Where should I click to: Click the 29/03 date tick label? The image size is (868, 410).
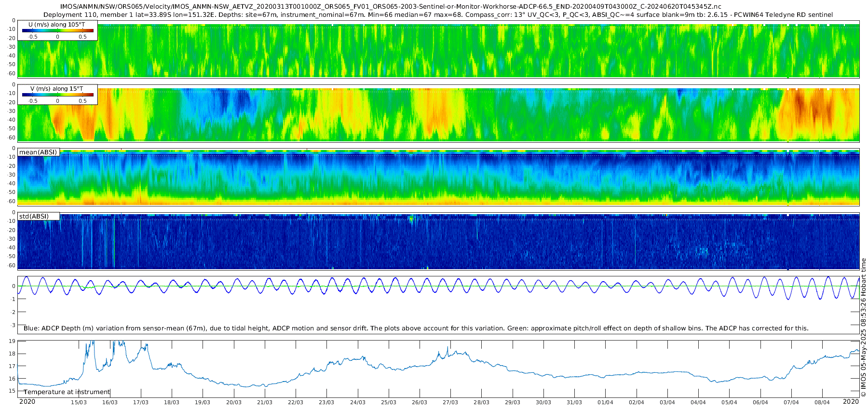point(513,402)
